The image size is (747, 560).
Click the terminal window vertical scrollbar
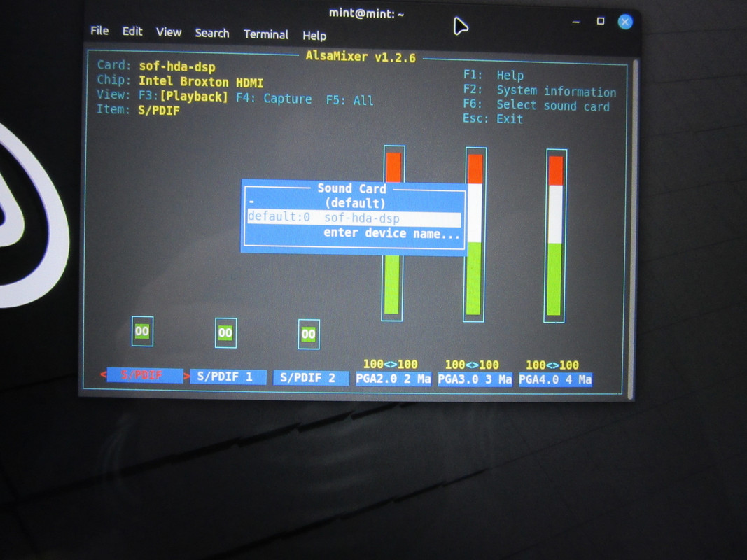pos(633,229)
